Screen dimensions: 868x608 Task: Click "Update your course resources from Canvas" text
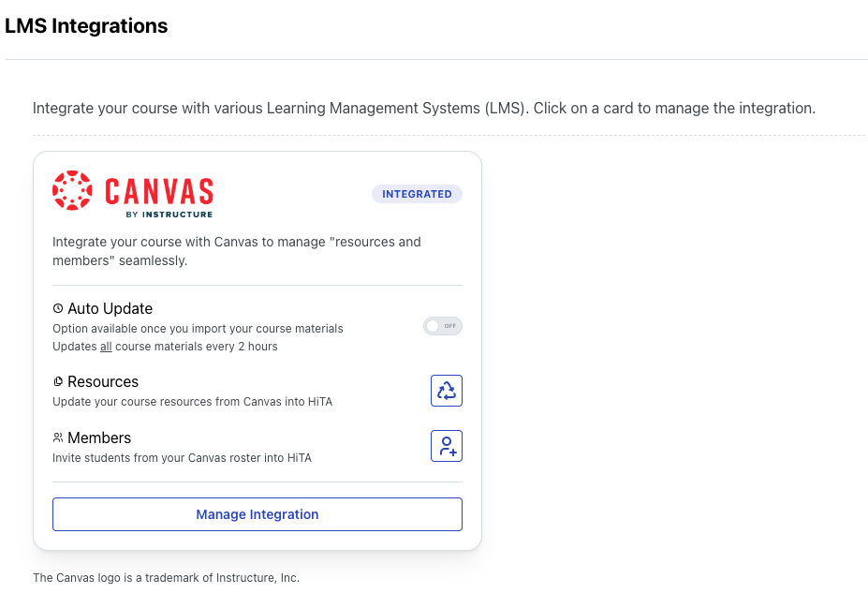[192, 402]
